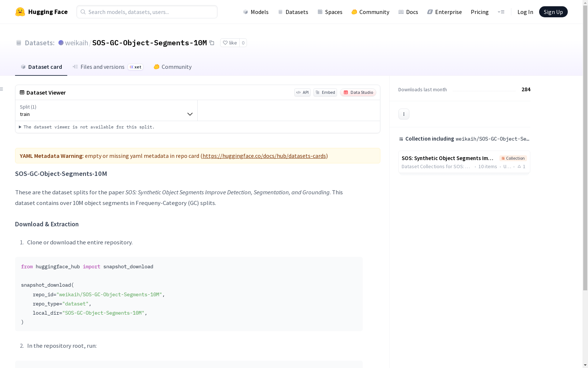Open the datasets-cards documentation link

pos(264,156)
